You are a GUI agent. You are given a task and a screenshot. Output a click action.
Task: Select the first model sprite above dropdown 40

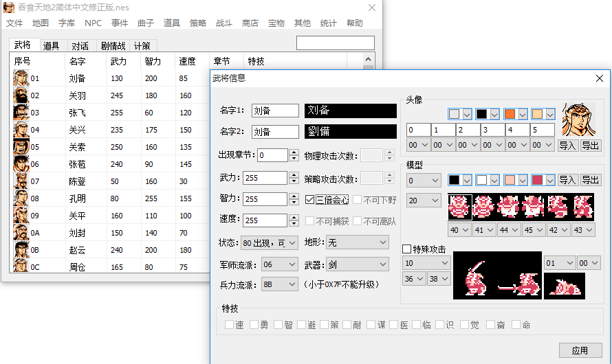tap(460, 207)
